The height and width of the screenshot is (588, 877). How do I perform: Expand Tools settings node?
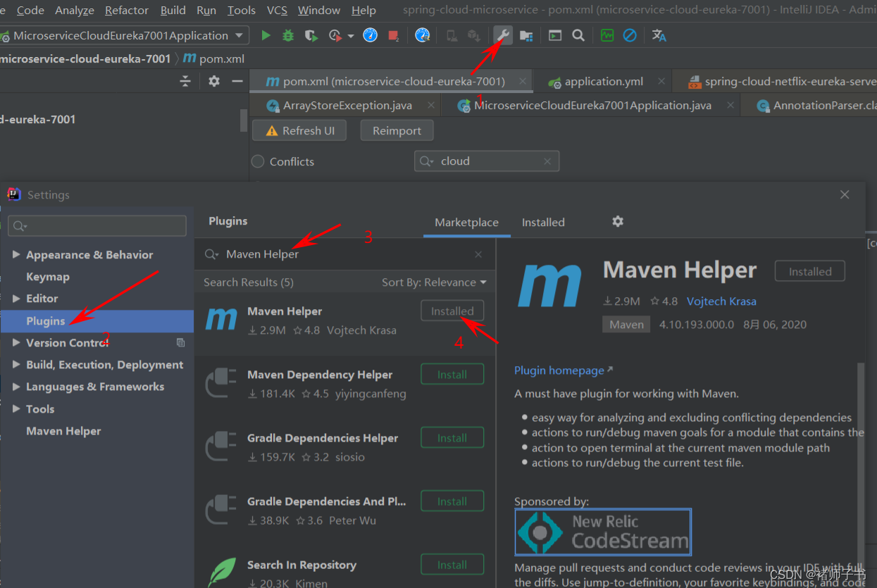click(x=16, y=408)
